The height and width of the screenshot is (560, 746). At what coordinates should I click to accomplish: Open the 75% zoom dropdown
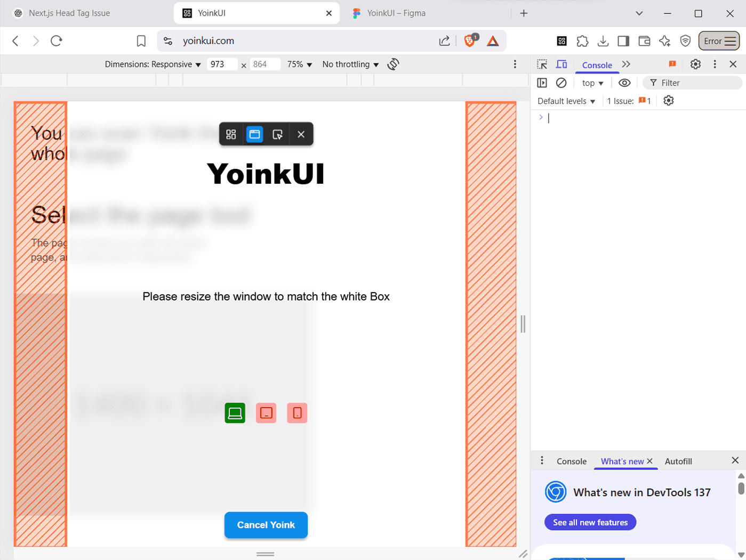[299, 64]
